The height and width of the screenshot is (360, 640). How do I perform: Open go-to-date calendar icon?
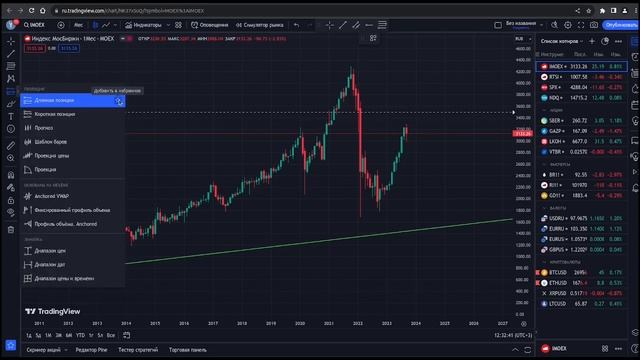[127, 336]
